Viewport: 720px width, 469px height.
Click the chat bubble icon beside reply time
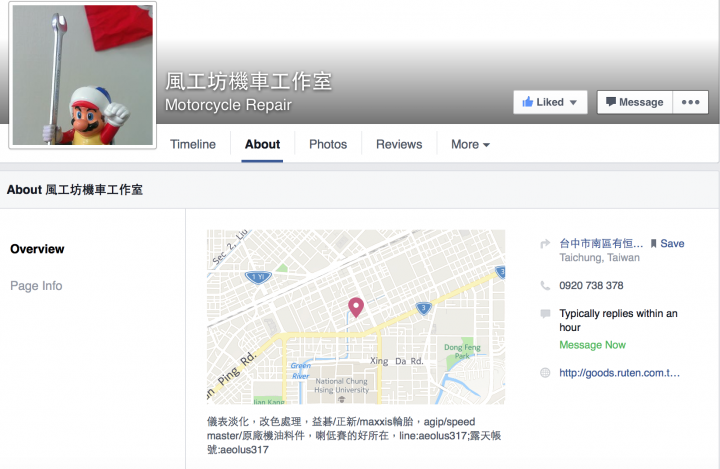coord(545,314)
